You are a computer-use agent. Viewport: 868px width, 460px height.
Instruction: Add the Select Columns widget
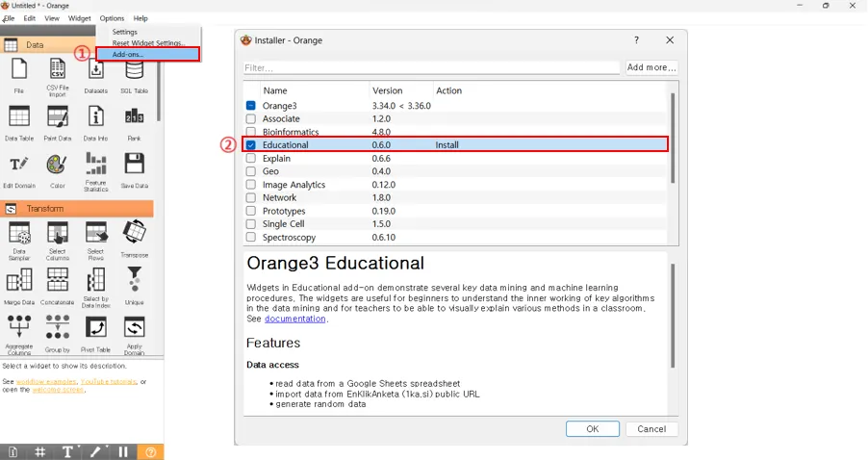pyautogui.click(x=58, y=241)
